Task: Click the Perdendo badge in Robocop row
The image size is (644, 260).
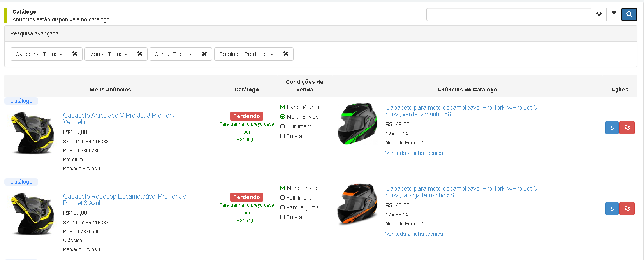Action: point(246,197)
